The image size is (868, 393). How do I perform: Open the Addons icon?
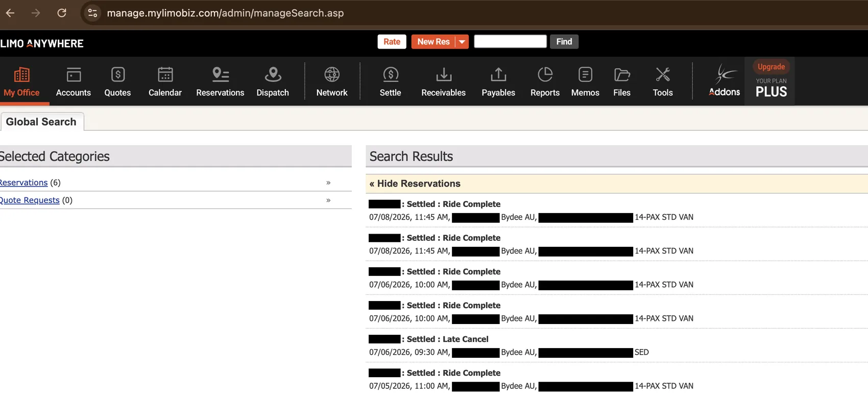coord(724,80)
